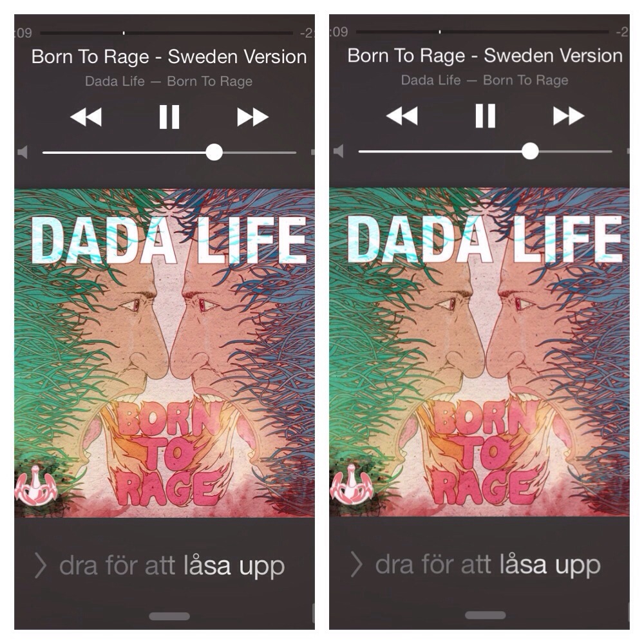The width and height of the screenshot is (644, 644).
Task: Click playback progress marker in right screenshot
Action: [440, 32]
